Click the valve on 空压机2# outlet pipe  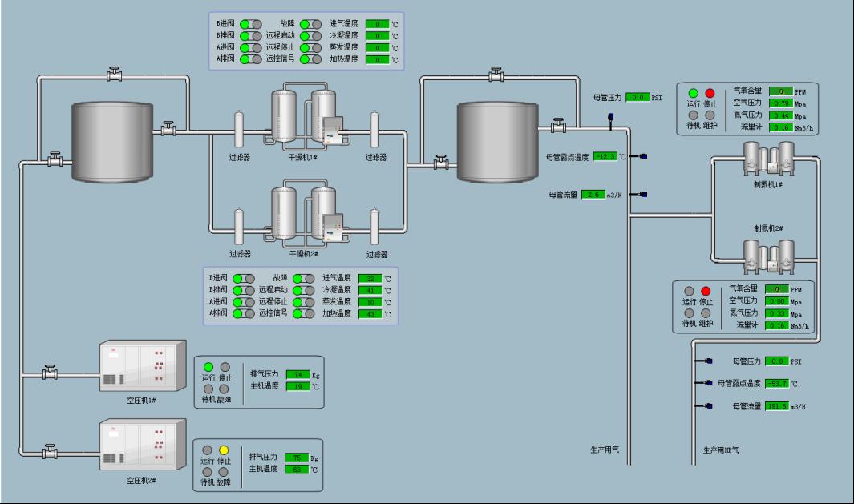tap(50, 451)
